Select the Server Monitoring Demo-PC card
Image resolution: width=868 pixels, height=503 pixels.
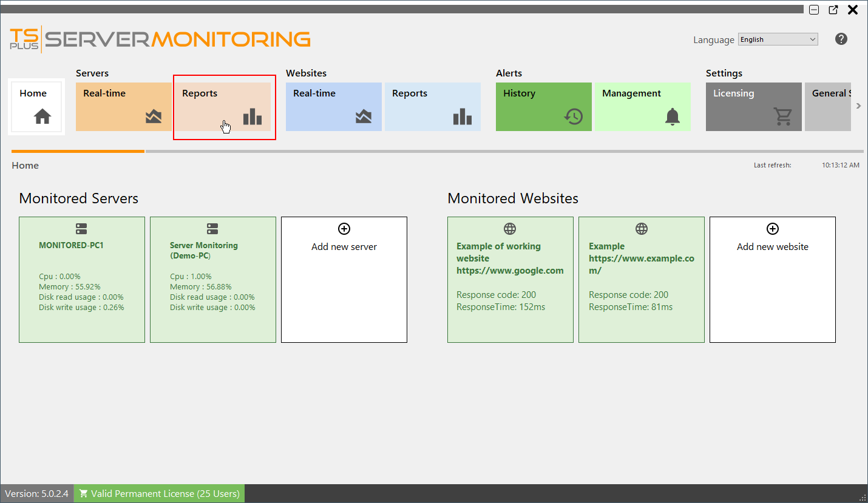tap(213, 279)
